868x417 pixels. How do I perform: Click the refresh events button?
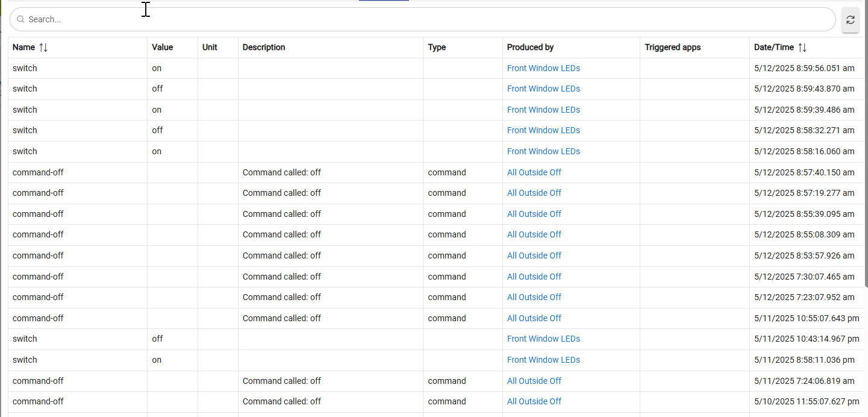(x=850, y=20)
